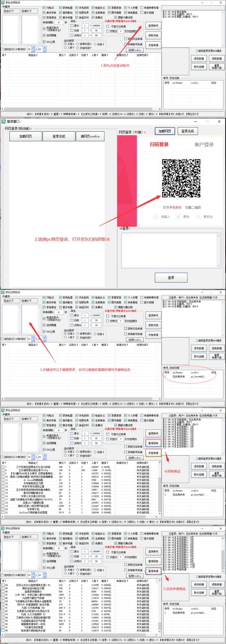This screenshot has width=226, height=644.
Task: Click 取关店铺 in the not-logged-in assistant window
Action: click(x=199, y=67)
